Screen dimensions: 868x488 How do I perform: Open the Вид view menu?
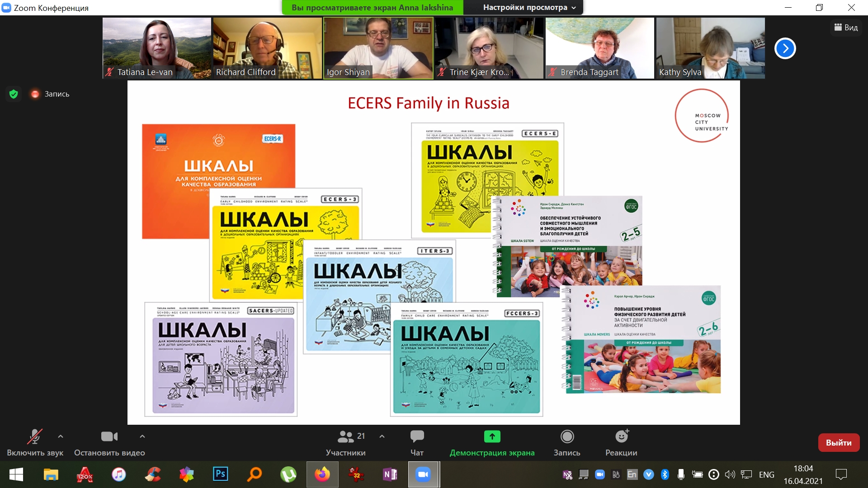[x=846, y=28]
